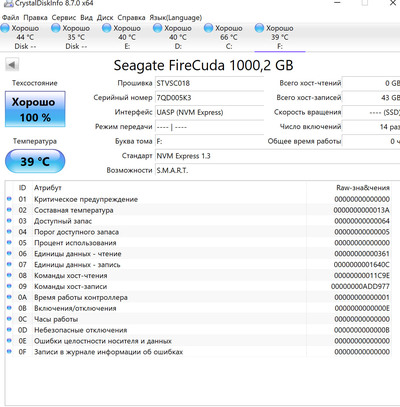Click status dot of attribute 07
The height and width of the screenshot is (407, 400).
[9, 264]
